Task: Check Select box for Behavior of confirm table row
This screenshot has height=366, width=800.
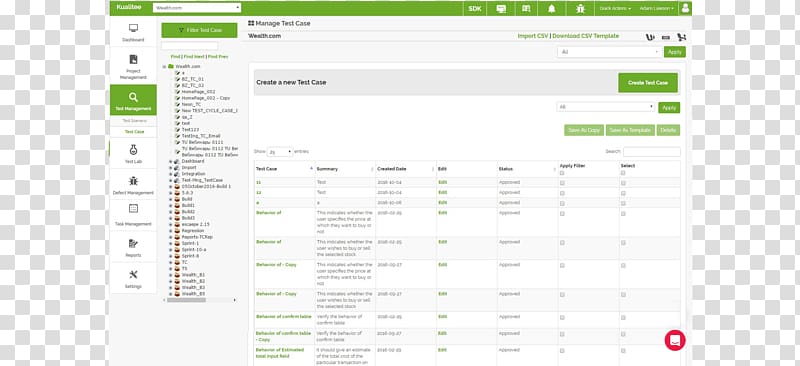Action: (x=623, y=318)
